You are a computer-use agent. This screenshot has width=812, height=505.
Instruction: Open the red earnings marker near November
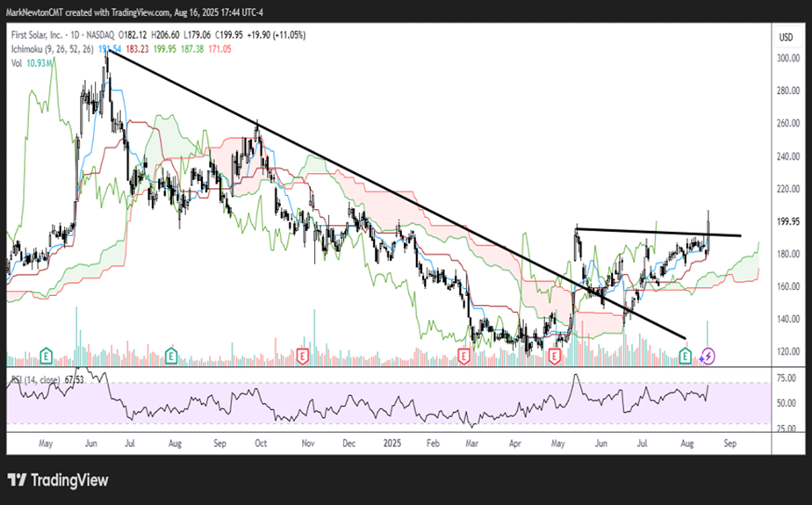coord(302,356)
